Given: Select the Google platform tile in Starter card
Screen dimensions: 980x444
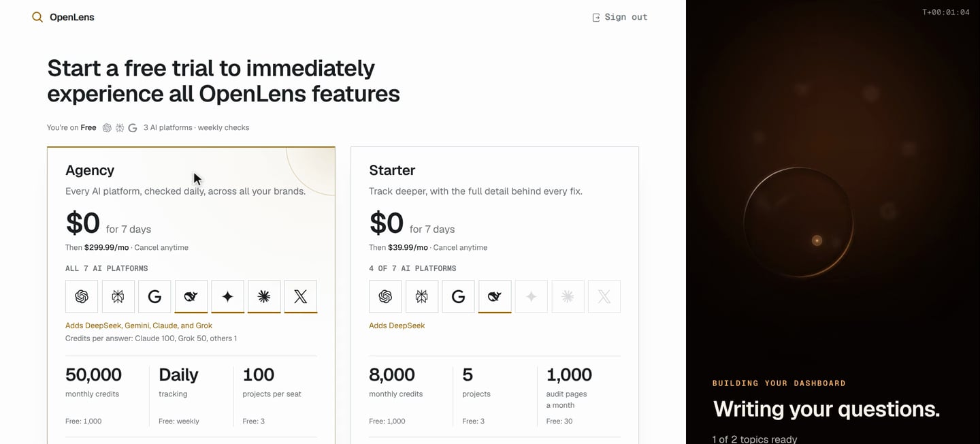Looking at the screenshot, I should tap(458, 296).
